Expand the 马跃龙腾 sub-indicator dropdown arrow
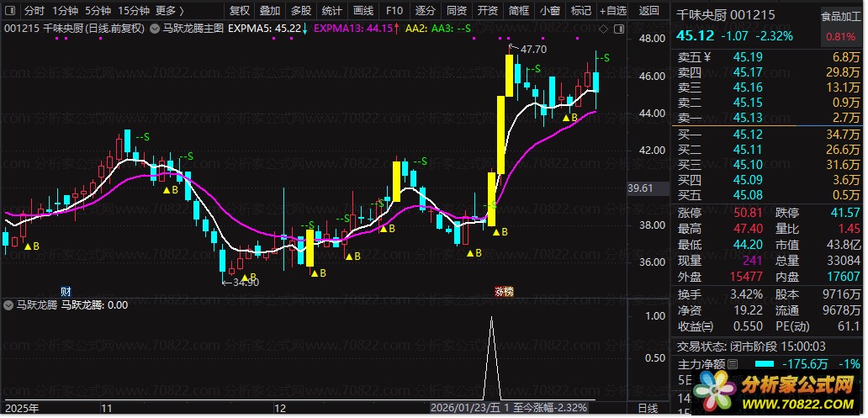 (x=8, y=305)
